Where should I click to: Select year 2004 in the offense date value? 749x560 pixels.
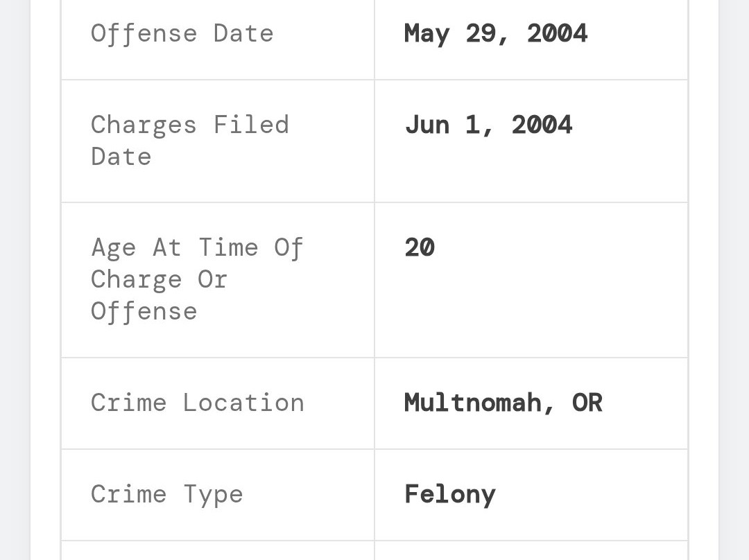[x=557, y=33]
